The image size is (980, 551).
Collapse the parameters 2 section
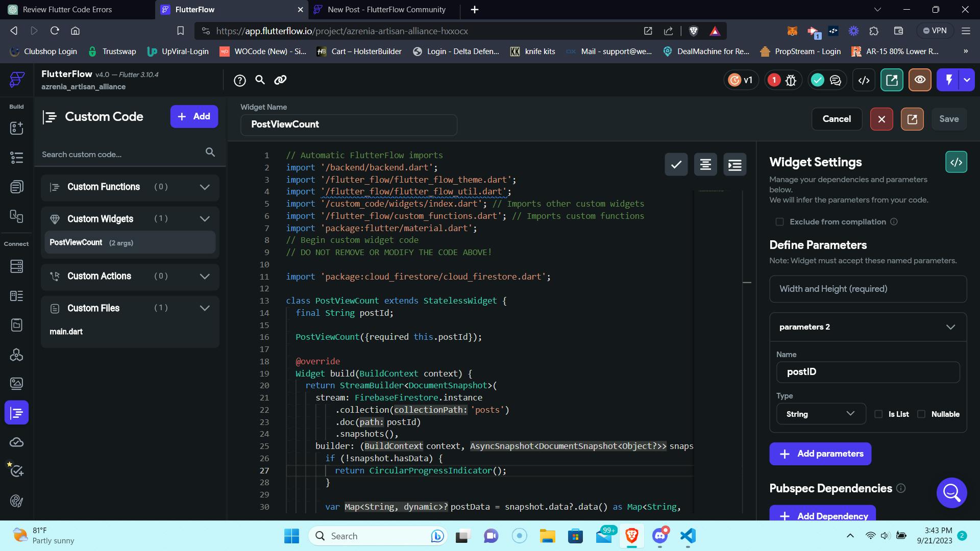coord(950,327)
